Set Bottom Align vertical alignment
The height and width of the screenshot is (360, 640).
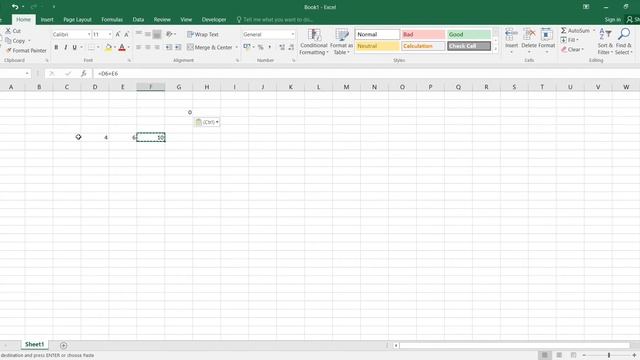tap(157, 34)
